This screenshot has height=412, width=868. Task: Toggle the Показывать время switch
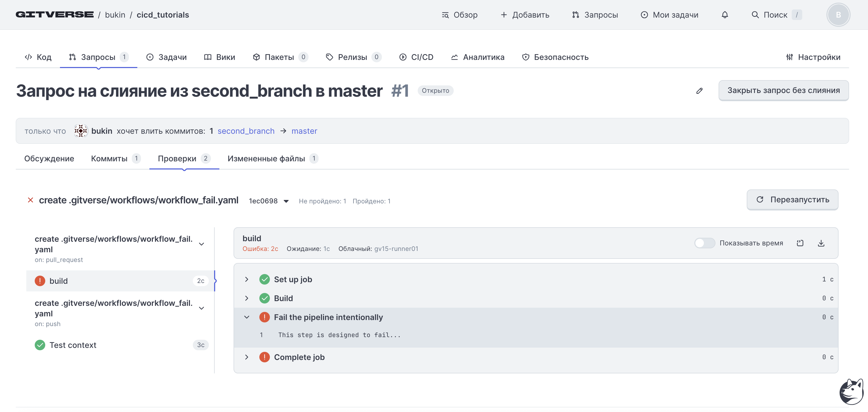click(704, 243)
